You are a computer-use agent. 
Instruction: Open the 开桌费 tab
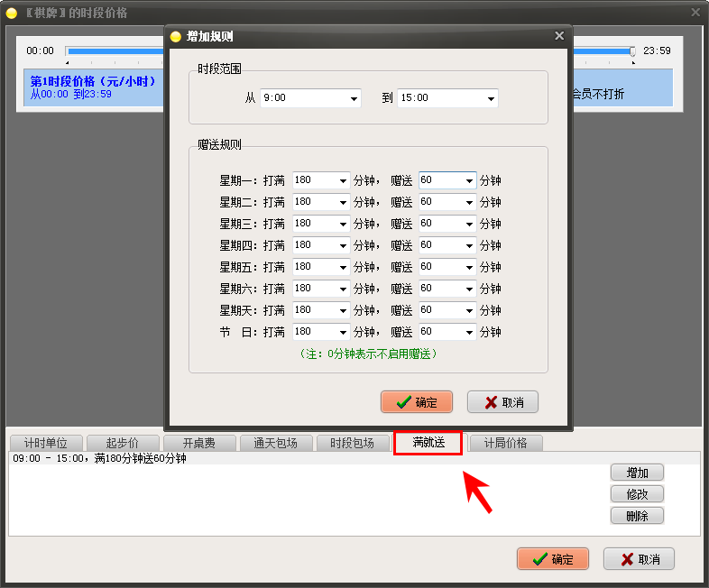click(199, 443)
